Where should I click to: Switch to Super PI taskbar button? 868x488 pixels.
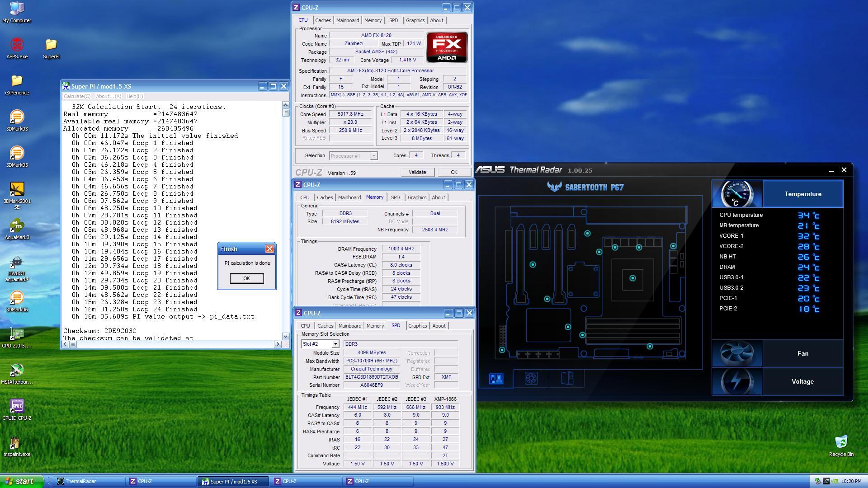233,481
